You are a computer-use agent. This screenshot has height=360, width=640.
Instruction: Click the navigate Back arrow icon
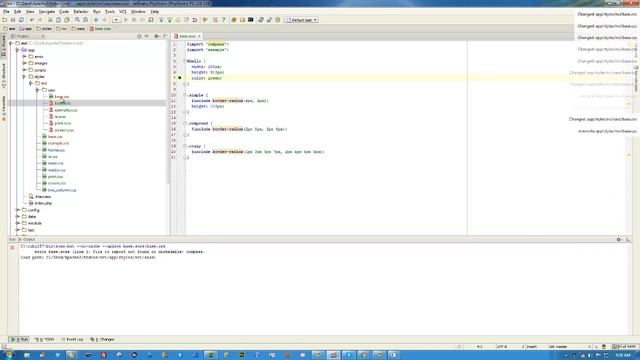pos(96,20)
